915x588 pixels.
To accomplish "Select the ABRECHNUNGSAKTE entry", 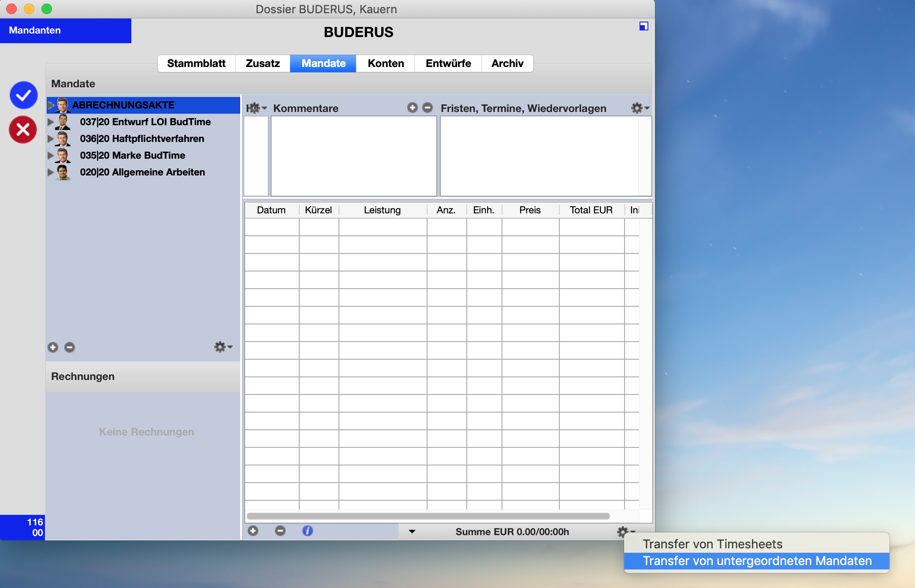I will [143, 105].
